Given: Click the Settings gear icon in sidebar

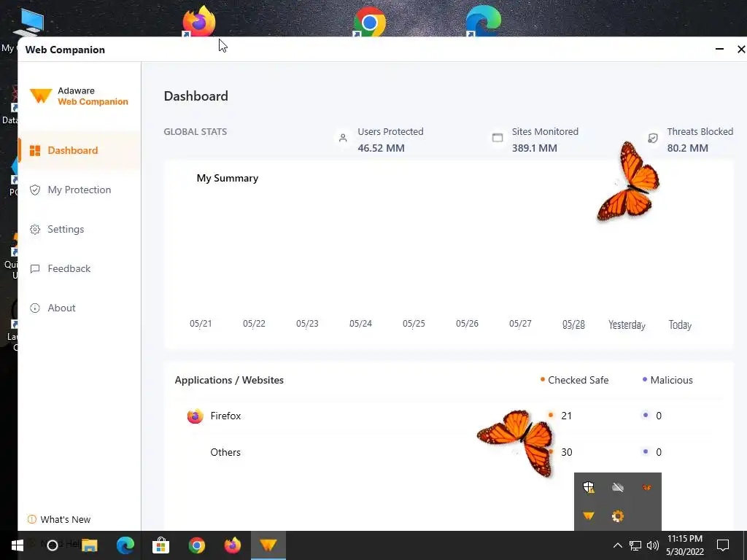Looking at the screenshot, I should coord(35,230).
